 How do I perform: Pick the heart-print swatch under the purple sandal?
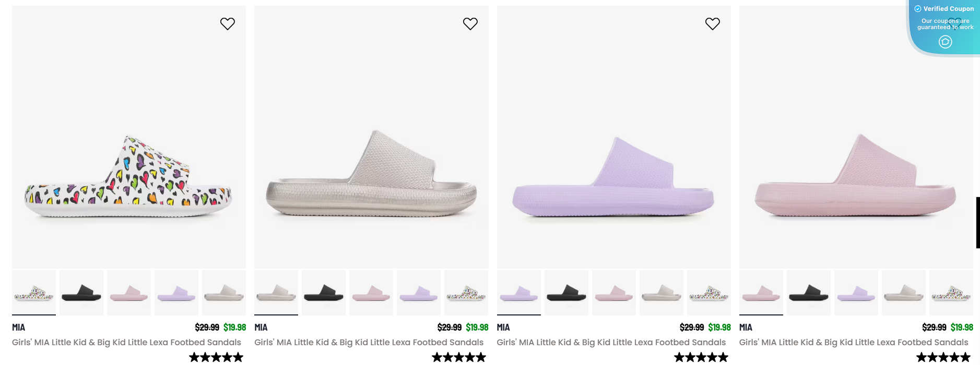709,293
